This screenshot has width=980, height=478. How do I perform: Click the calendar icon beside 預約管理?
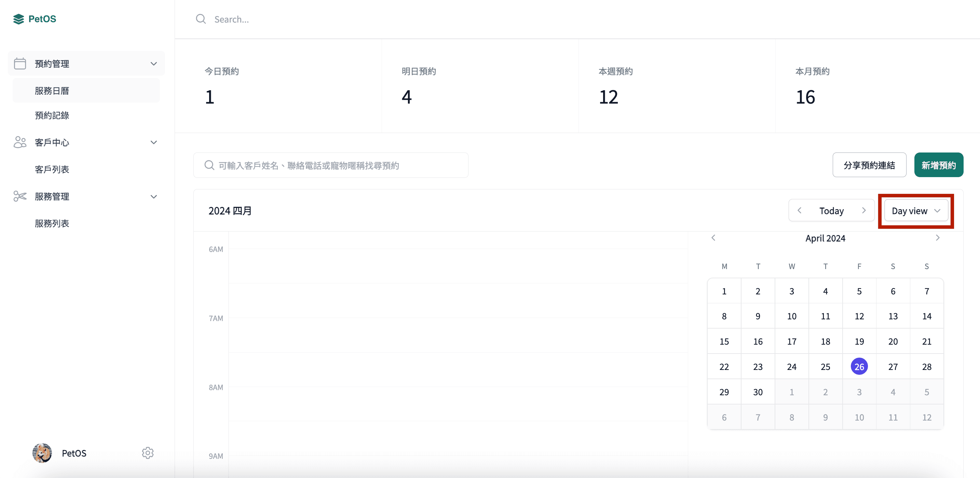click(20, 64)
